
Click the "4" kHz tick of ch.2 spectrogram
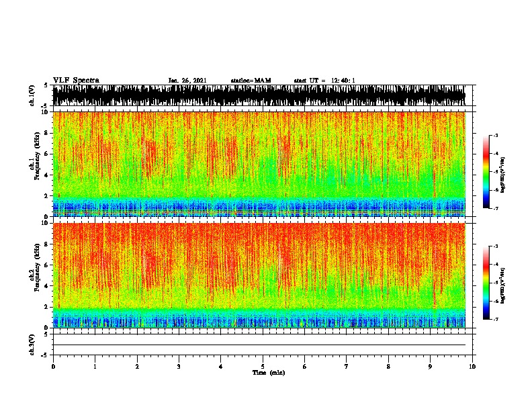pyautogui.click(x=47, y=286)
